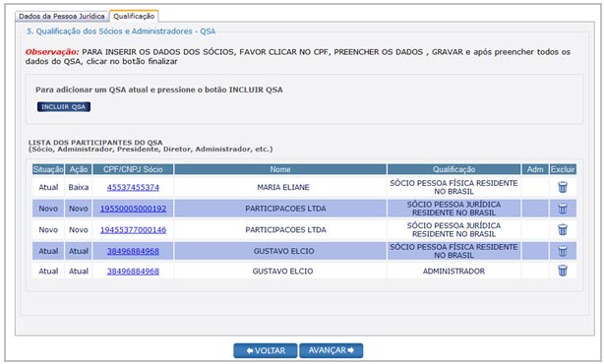Click the Excluir column header
This screenshot has height=364, width=604.
click(x=563, y=169)
